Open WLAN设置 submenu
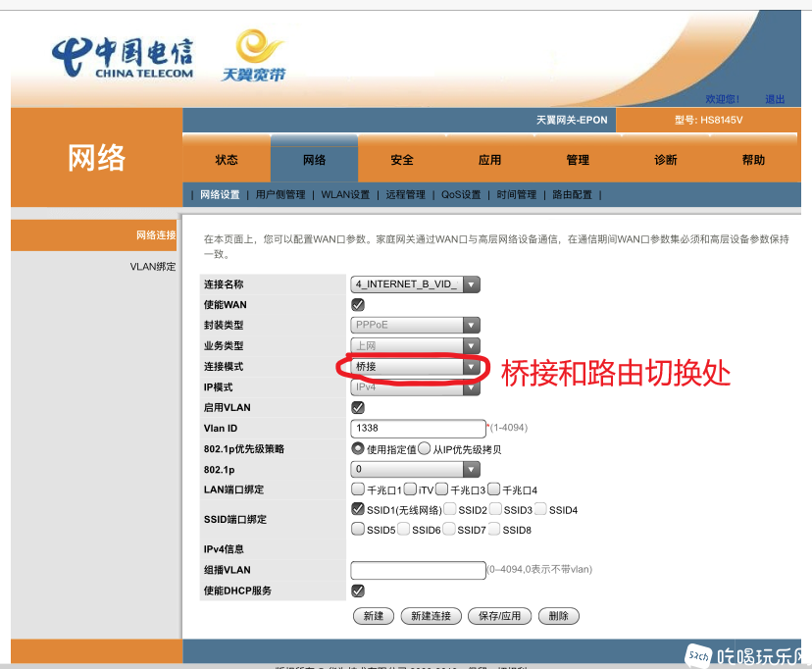The image size is (812, 669). 345,194
